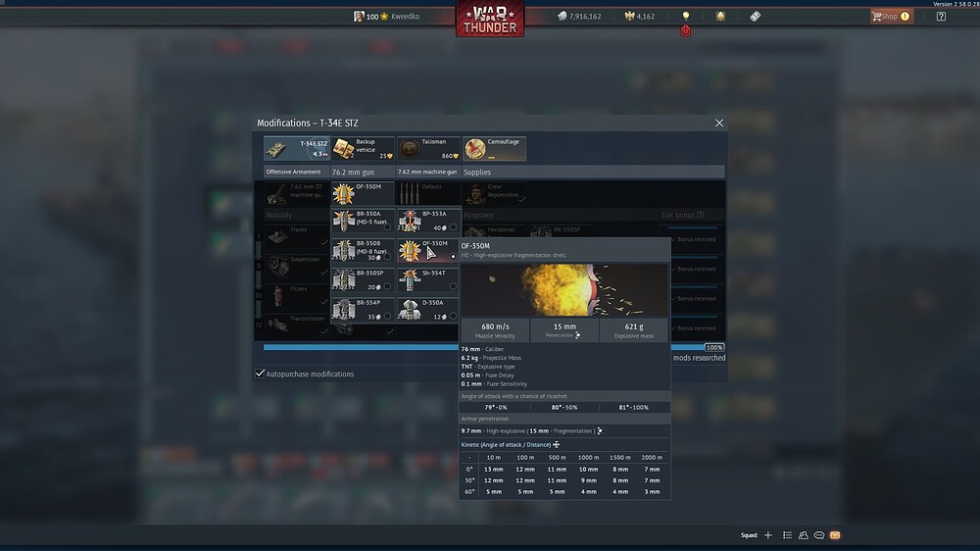Open the ticket/items inventory icon
The width and height of the screenshot is (980, 551).
pyautogui.click(x=755, y=17)
